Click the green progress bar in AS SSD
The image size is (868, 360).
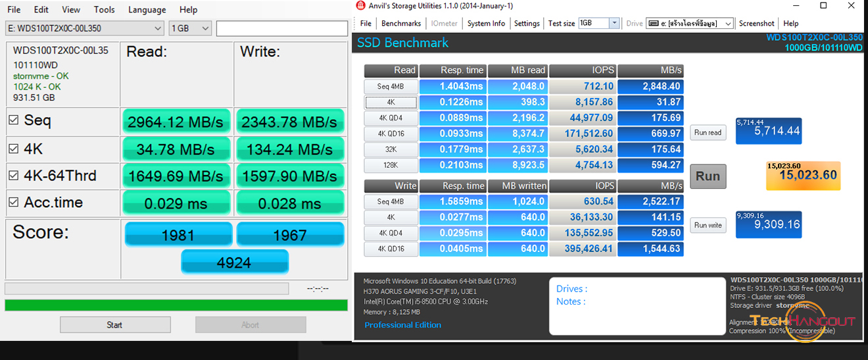click(x=176, y=305)
